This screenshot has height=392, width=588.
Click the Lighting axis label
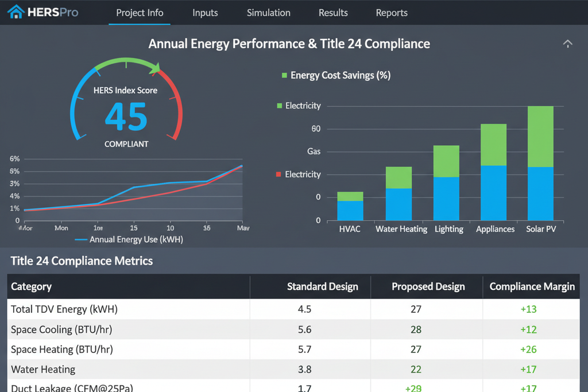(x=449, y=229)
